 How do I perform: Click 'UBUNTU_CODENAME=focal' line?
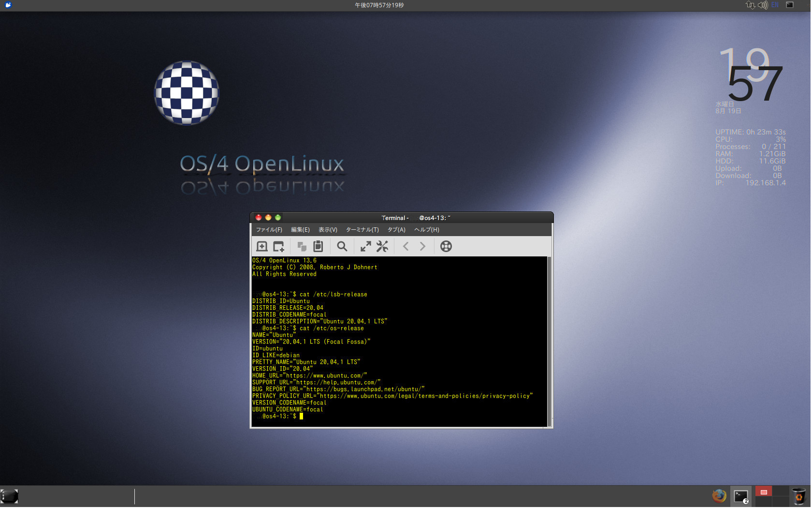pos(288,410)
